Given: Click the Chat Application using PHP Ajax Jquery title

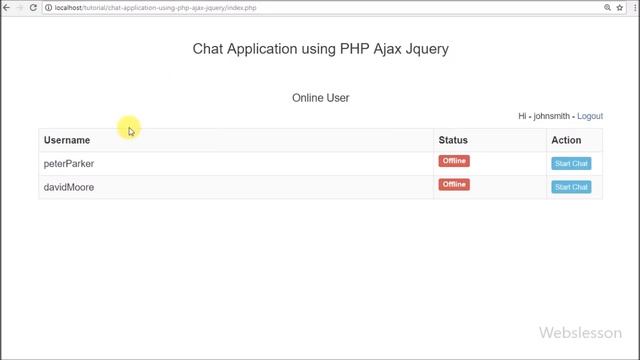Looking at the screenshot, I should click(x=320, y=49).
